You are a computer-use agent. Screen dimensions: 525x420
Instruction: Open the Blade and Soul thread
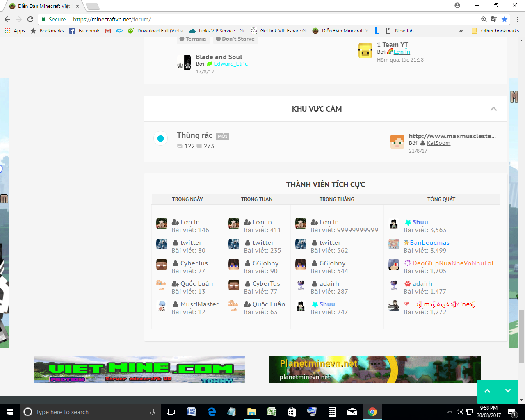pos(219,57)
